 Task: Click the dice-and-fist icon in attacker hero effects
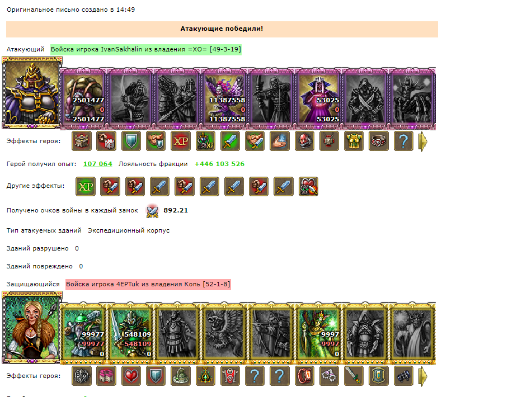pyautogui.click(x=106, y=141)
